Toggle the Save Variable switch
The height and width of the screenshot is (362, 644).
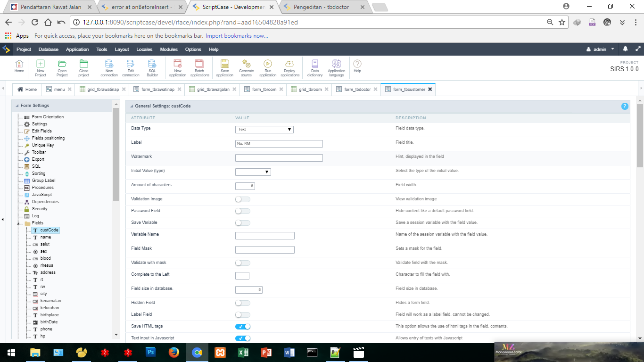click(x=243, y=223)
